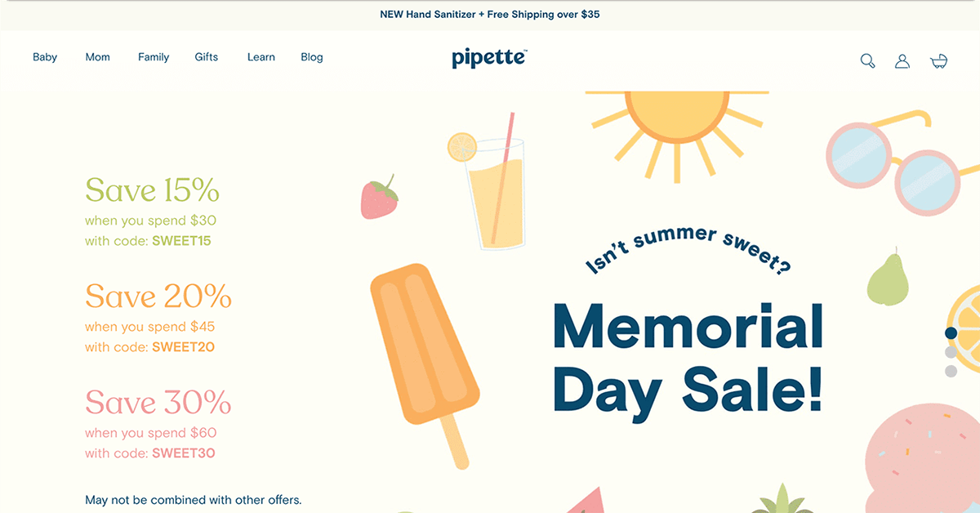Open the Blog page

311,57
